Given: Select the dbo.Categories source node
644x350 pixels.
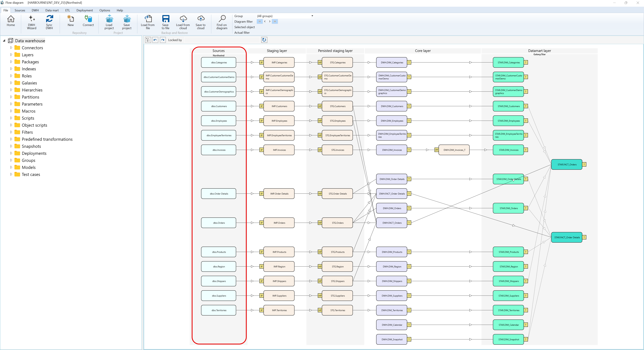Looking at the screenshot, I should (219, 62).
